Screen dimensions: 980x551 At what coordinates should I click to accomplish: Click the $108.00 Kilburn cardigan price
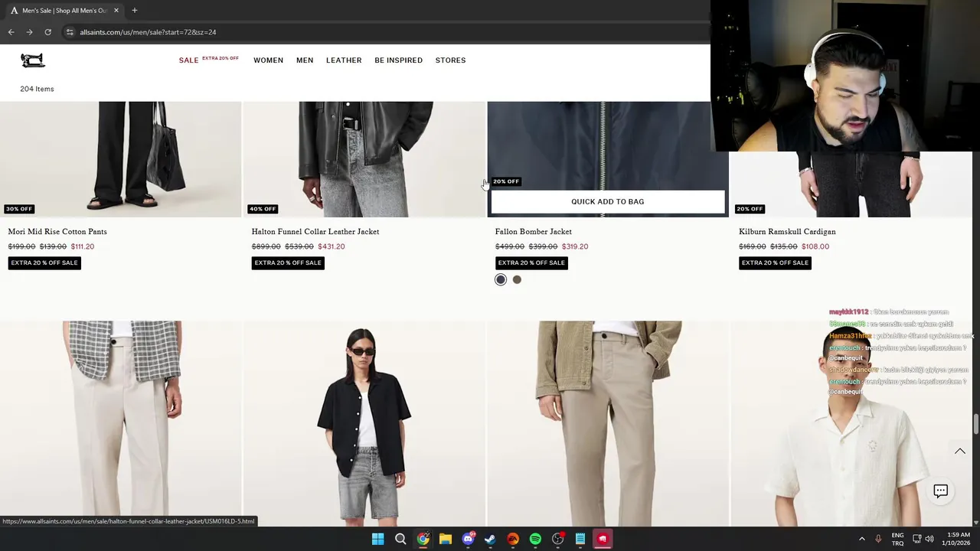(815, 246)
